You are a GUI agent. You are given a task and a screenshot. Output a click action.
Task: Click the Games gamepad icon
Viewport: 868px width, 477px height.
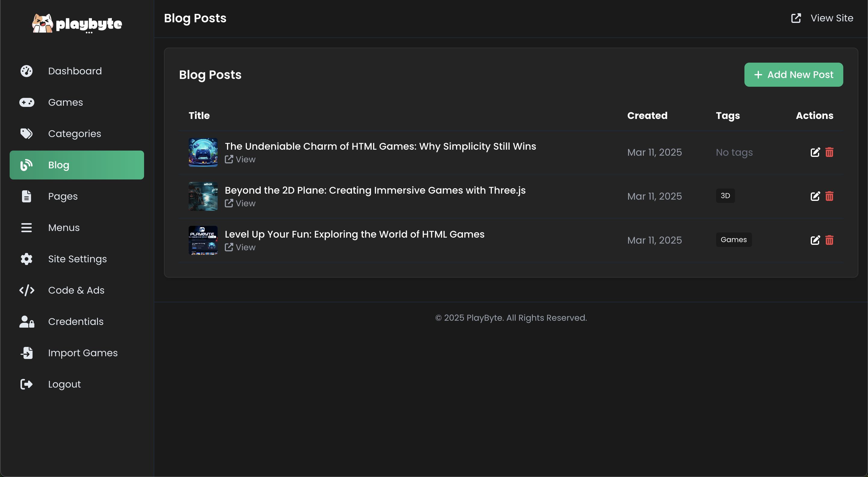pyautogui.click(x=26, y=102)
